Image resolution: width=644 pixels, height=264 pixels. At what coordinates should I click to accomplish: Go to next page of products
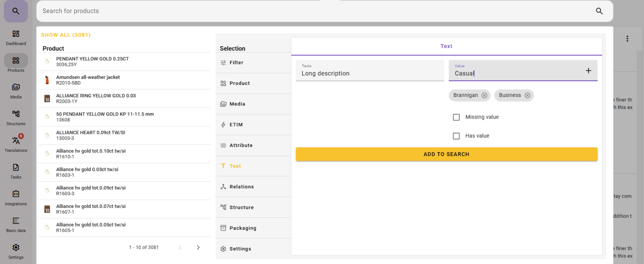[x=198, y=247]
